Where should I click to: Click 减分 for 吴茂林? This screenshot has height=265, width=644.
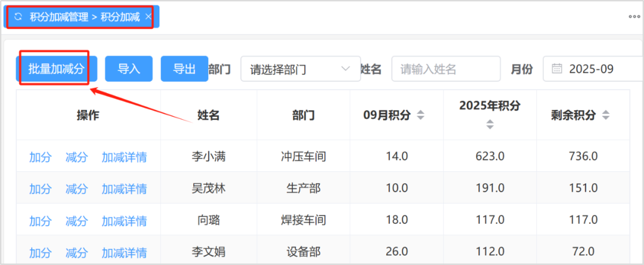coord(76,189)
